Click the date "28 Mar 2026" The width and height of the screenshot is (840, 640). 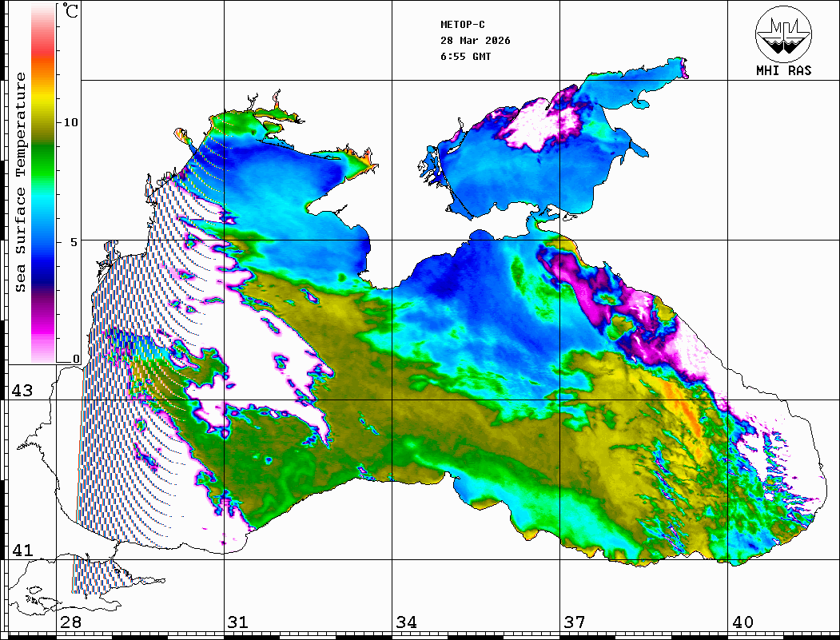click(x=476, y=41)
